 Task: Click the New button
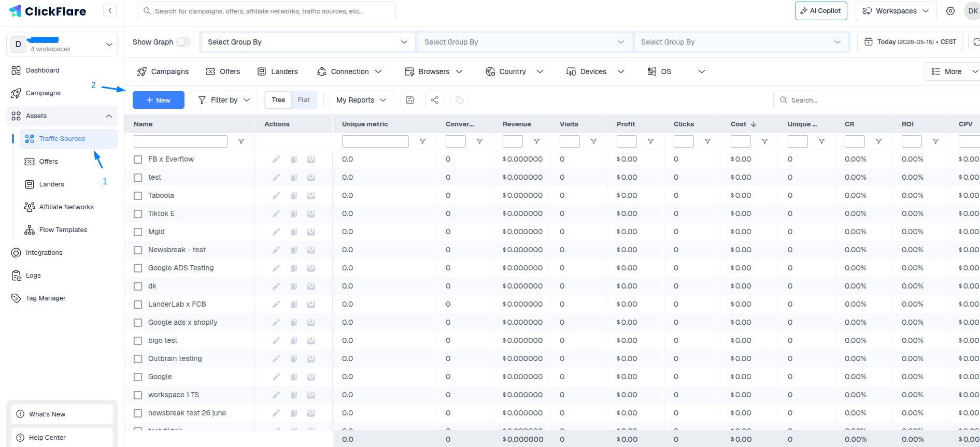pos(159,100)
